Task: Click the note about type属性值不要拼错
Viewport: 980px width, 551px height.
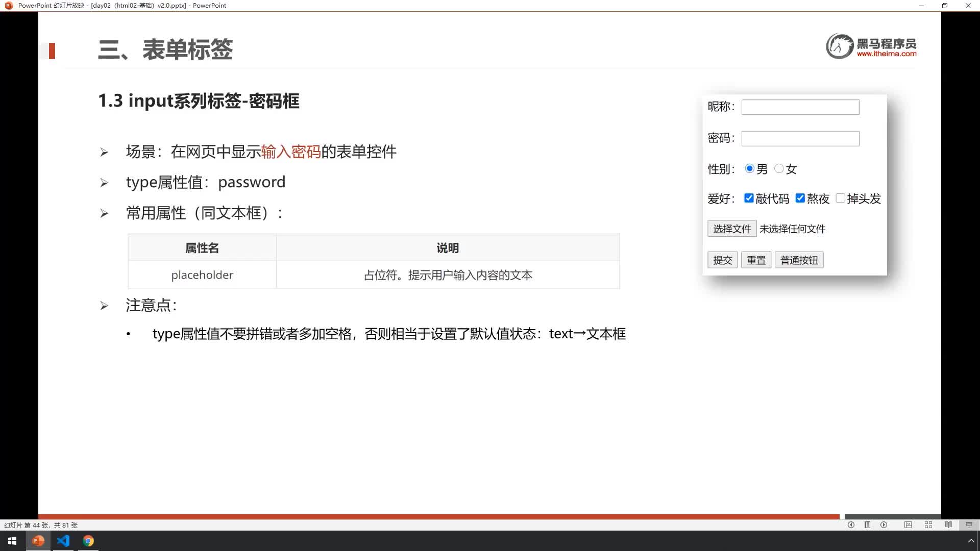Action: pos(389,334)
